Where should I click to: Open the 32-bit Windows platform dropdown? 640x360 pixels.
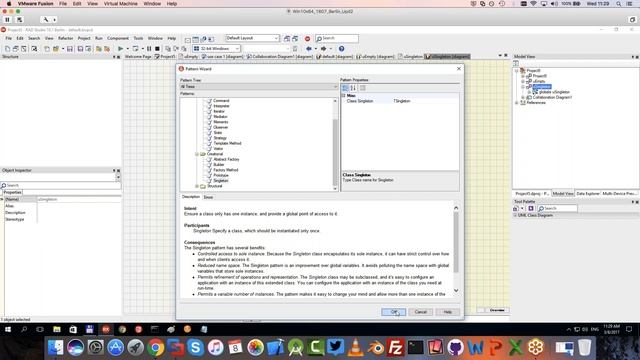pyautogui.click(x=216, y=49)
